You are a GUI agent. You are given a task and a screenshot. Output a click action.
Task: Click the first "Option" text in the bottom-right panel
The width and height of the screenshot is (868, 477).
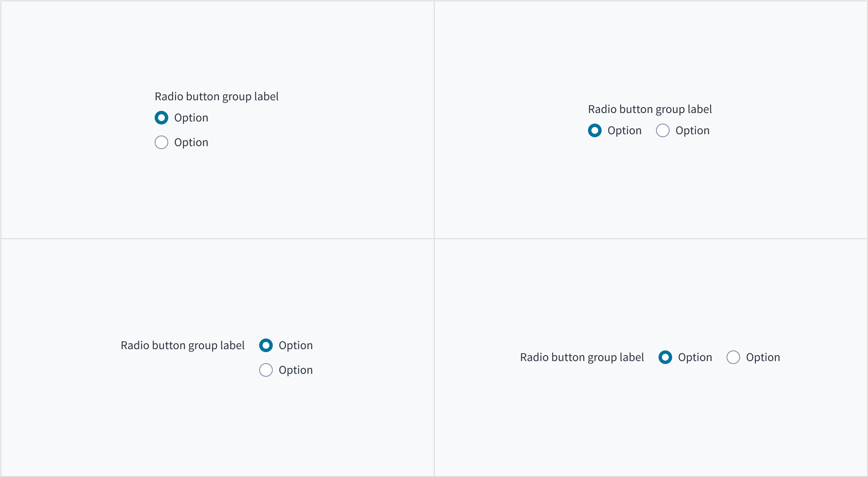coord(695,357)
